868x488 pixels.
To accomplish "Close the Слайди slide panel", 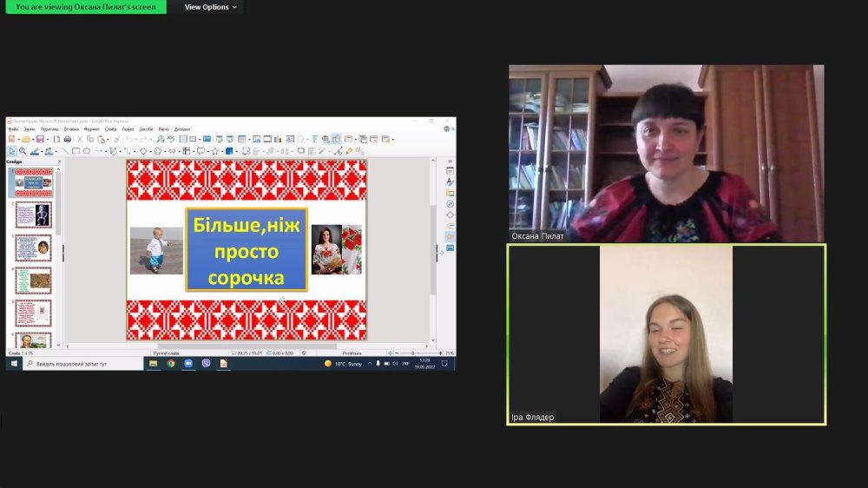I will [59, 162].
